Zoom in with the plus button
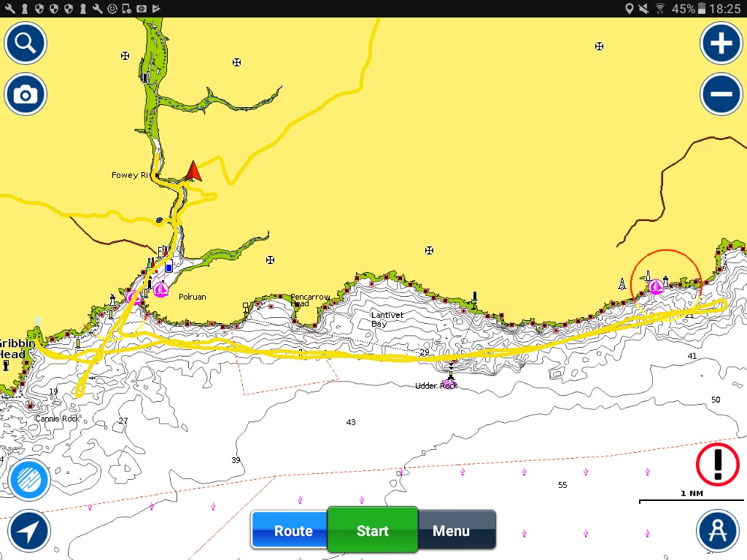This screenshot has height=560, width=747. pos(721,44)
